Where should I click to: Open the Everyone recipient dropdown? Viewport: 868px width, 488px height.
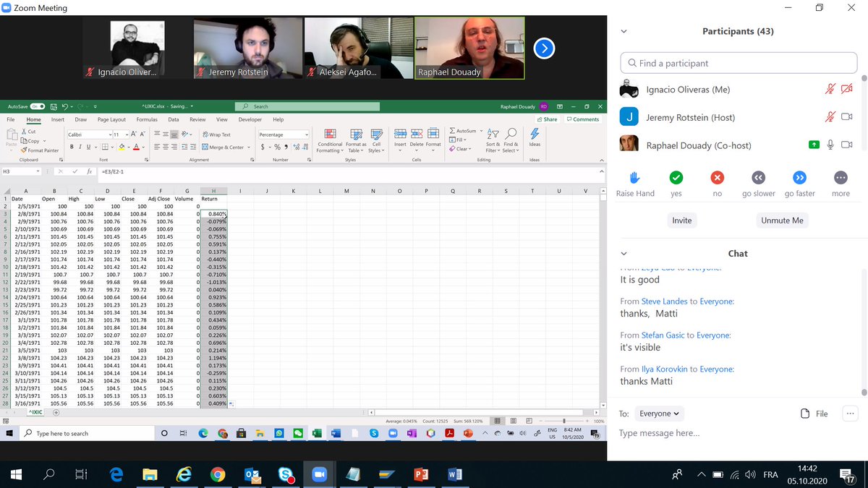click(x=659, y=414)
